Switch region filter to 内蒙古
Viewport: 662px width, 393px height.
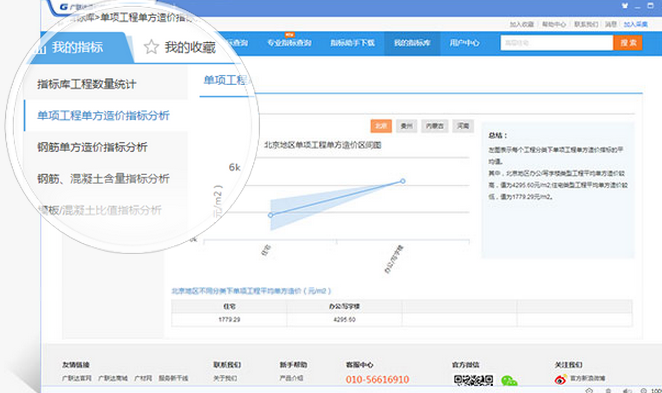(434, 126)
